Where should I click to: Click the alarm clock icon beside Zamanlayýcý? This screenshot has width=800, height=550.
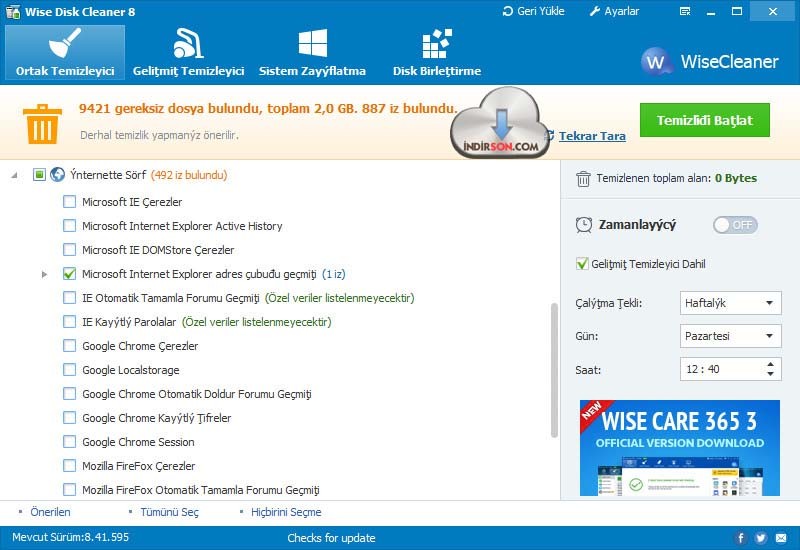click(x=584, y=224)
